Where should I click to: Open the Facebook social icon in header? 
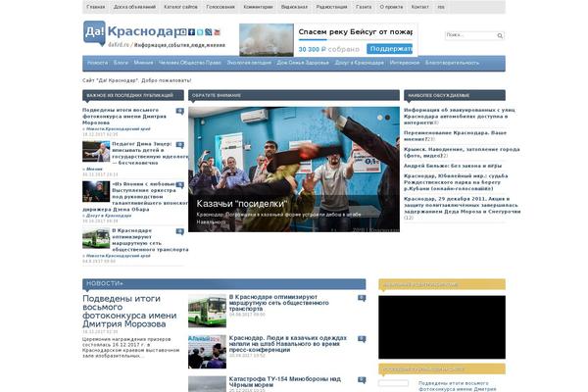coord(192,32)
